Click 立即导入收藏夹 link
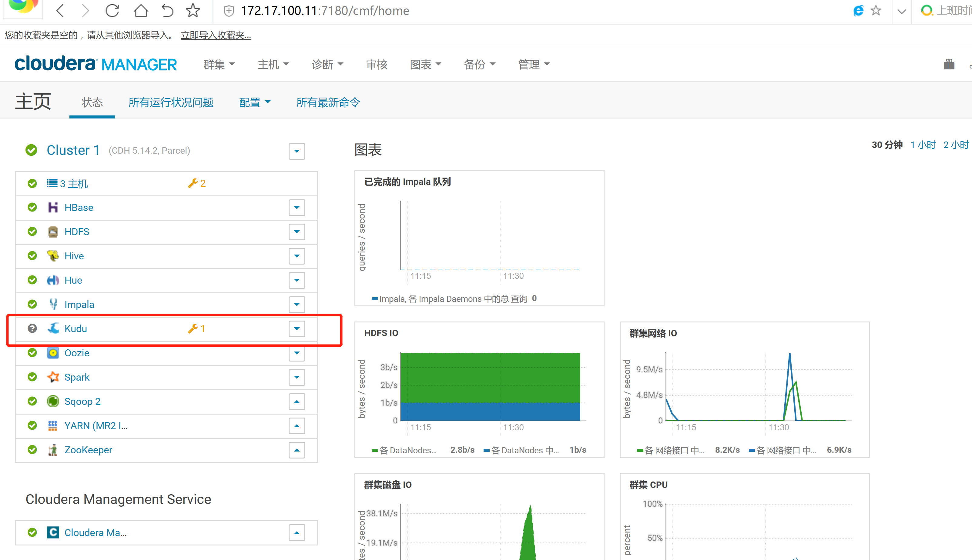The width and height of the screenshot is (972, 560). coord(216,35)
